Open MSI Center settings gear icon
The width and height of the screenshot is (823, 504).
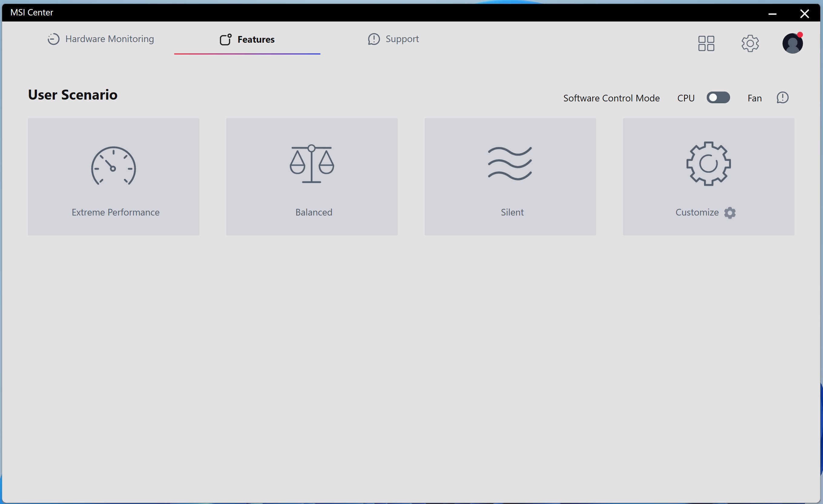pyautogui.click(x=750, y=43)
